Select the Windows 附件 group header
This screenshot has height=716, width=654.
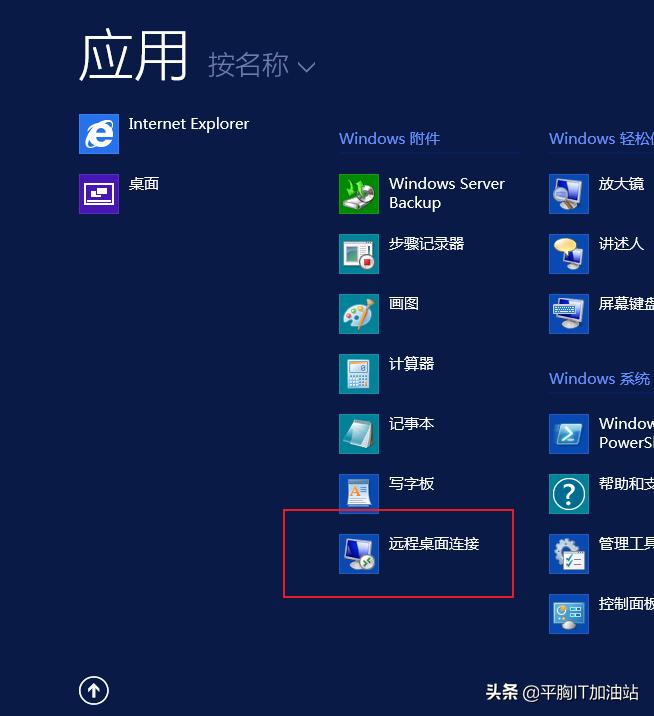[389, 138]
